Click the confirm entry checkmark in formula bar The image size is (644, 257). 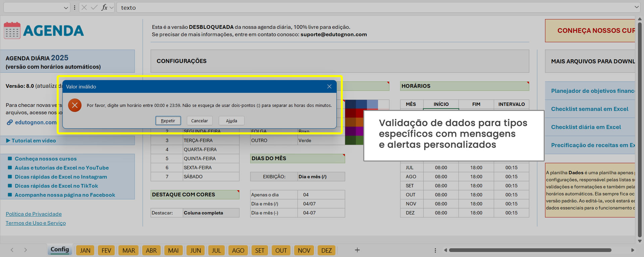coord(94,7)
